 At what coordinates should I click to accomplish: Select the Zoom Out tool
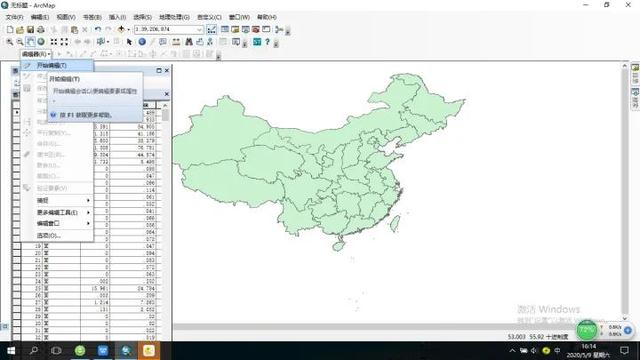pyautogui.click(x=20, y=42)
